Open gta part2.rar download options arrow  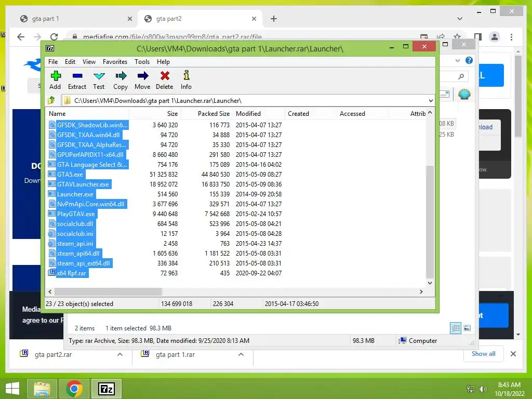(x=120, y=354)
